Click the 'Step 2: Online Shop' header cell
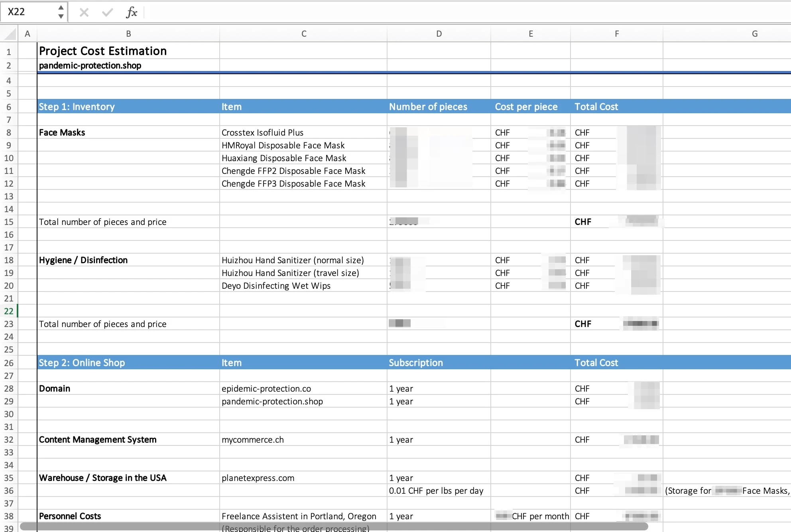 pyautogui.click(x=128, y=363)
